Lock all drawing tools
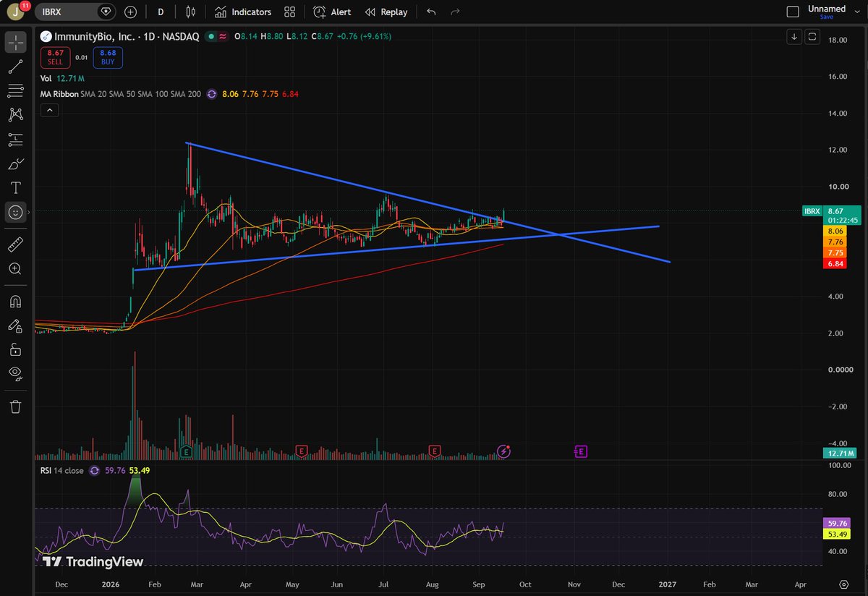This screenshot has width=868, height=596. click(x=16, y=349)
